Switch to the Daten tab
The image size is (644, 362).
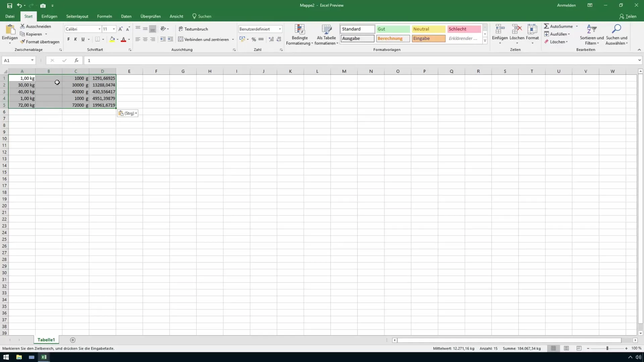(126, 16)
